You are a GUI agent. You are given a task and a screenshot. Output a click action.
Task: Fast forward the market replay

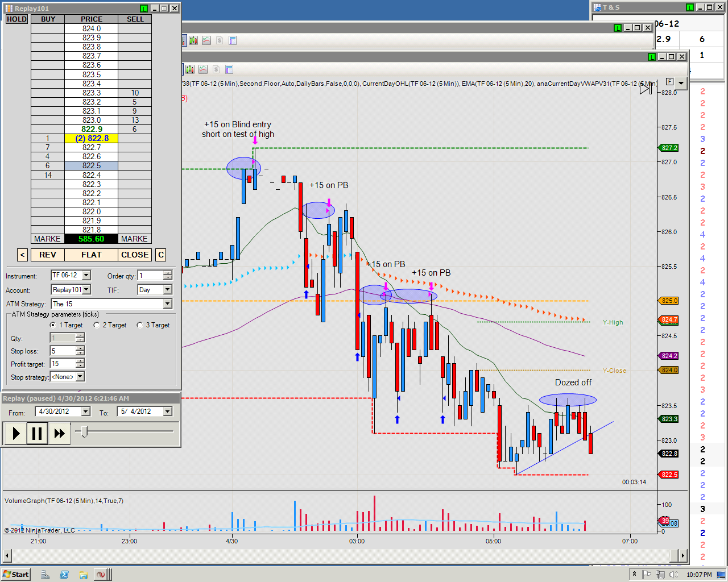pyautogui.click(x=59, y=434)
